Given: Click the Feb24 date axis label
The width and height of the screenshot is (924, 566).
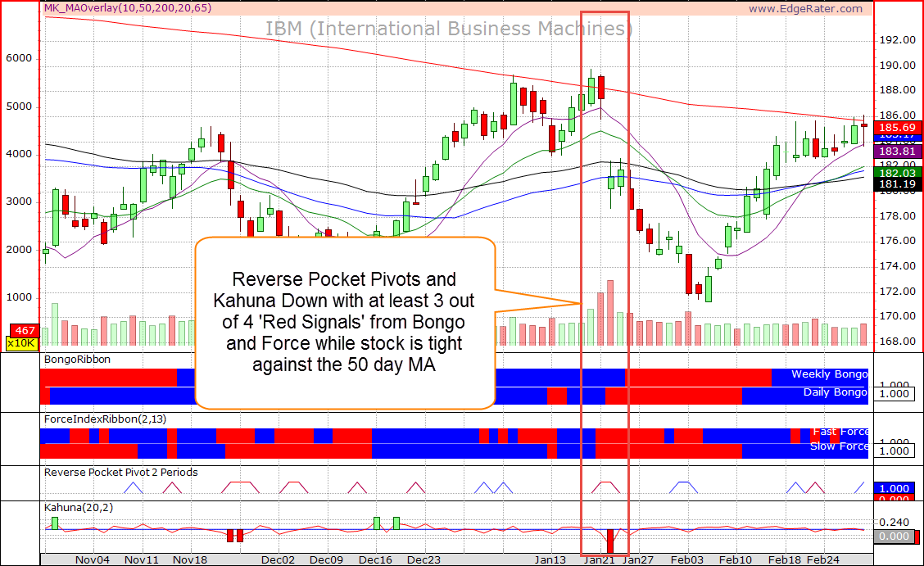Looking at the screenshot, I should coord(822,559).
